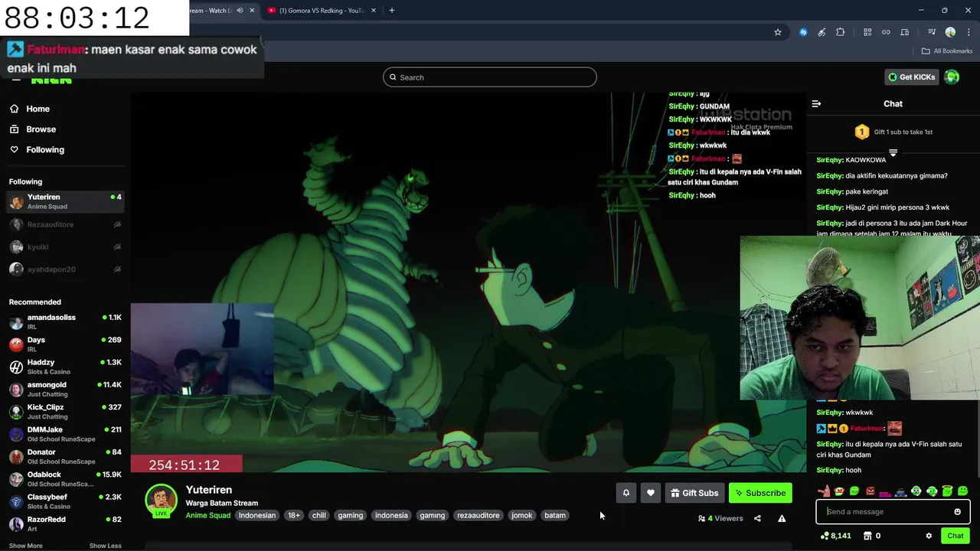Image resolution: width=980 pixels, height=551 pixels.
Task: Open Odablock recommended channel
Action: [65, 479]
